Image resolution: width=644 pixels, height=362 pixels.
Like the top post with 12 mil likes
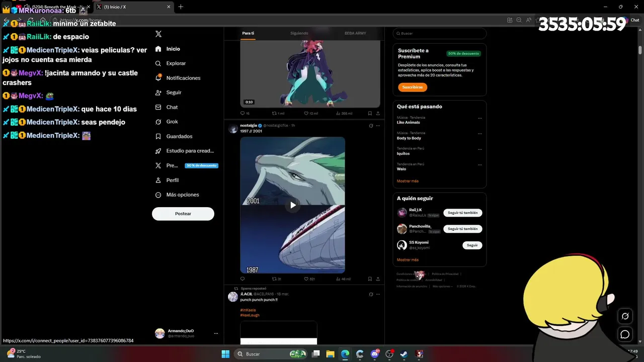click(x=311, y=114)
